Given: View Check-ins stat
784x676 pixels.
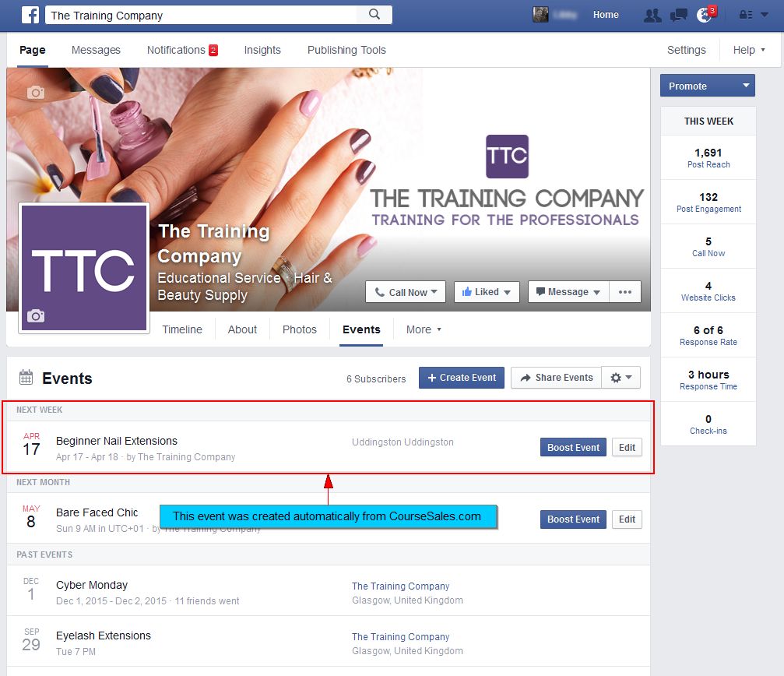Looking at the screenshot, I should point(708,424).
